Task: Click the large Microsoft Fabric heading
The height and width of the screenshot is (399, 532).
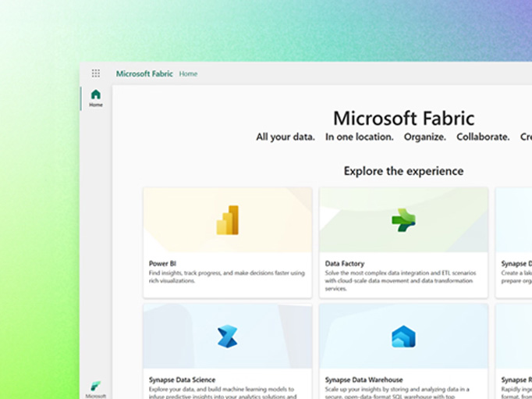Action: click(x=404, y=118)
